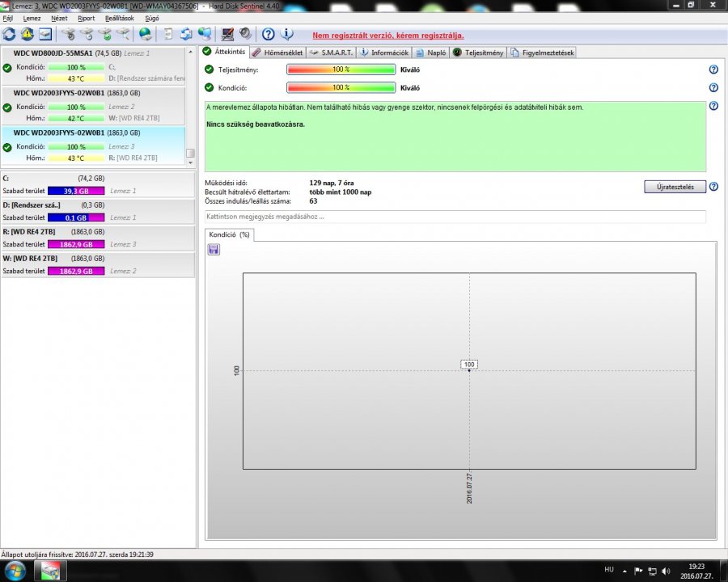Open the S.M.A.R.T. tab

coord(331,53)
